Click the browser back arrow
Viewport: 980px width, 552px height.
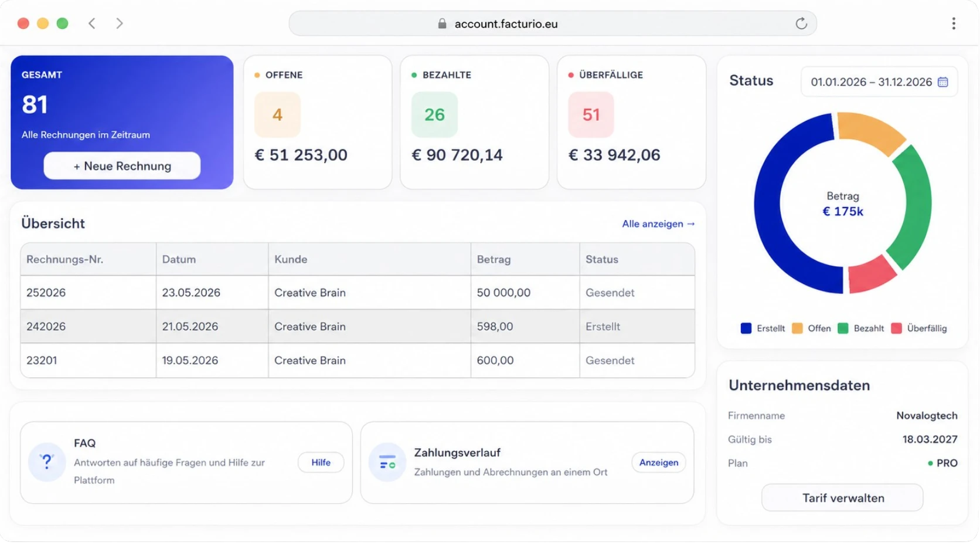[x=92, y=23]
